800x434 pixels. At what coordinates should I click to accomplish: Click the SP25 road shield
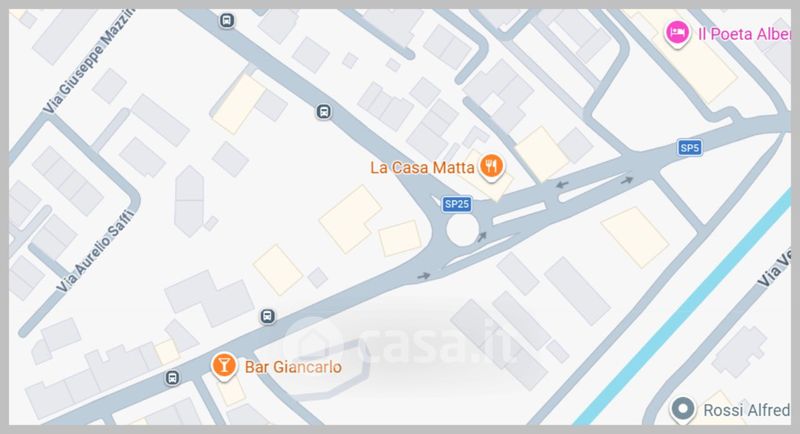[457, 204]
